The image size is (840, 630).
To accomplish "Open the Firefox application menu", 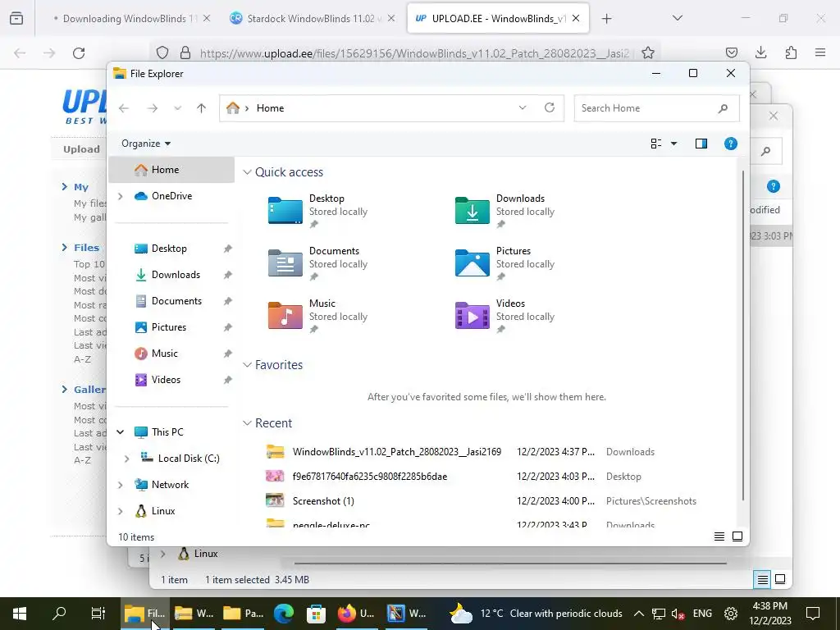I will coord(820,52).
